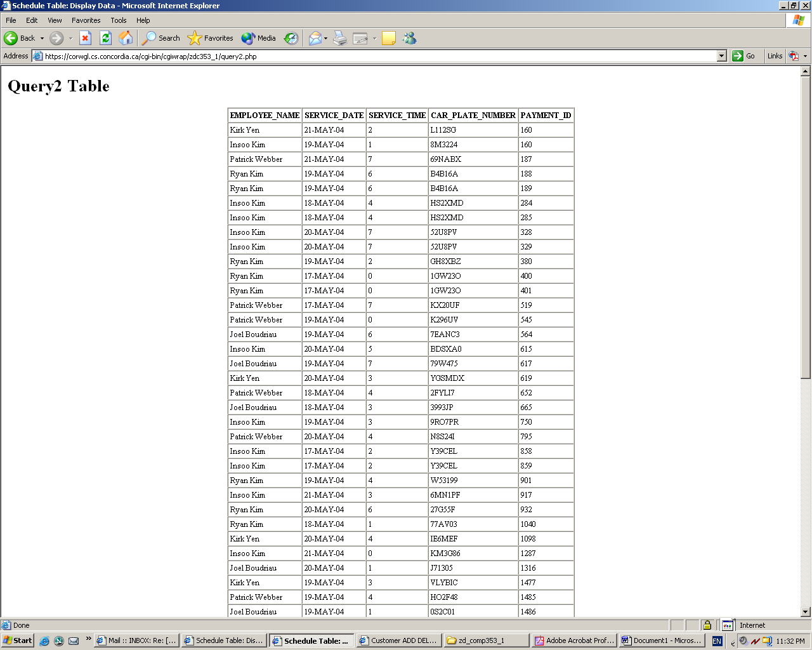Launch Netscape from the Quick Launch icon
Image resolution: width=812 pixels, height=650 pixels.
pos(59,641)
